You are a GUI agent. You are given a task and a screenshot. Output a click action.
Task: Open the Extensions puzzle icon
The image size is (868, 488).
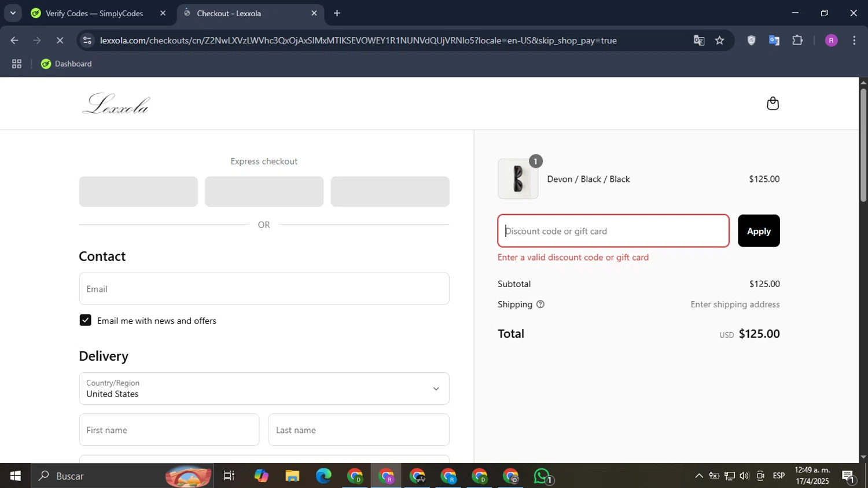797,41
